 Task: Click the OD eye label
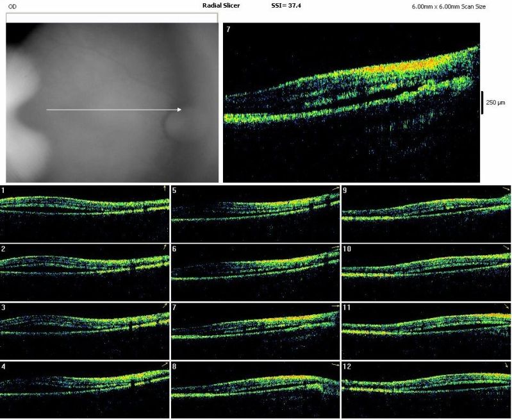[x=12, y=6]
